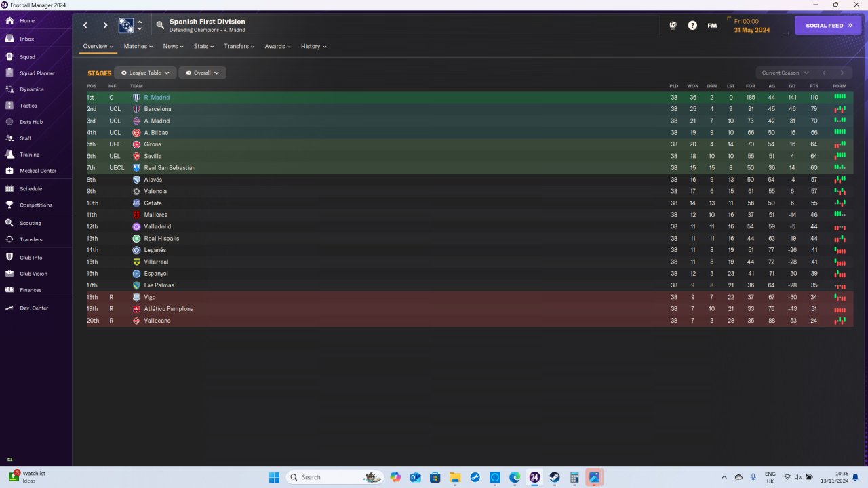Click the Barcelona club badge

(136, 109)
